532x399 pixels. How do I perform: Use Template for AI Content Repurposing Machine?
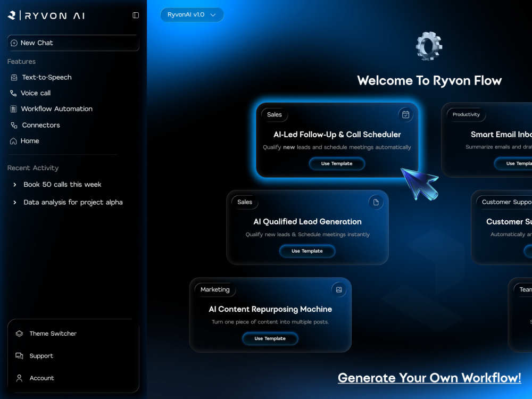click(270, 338)
